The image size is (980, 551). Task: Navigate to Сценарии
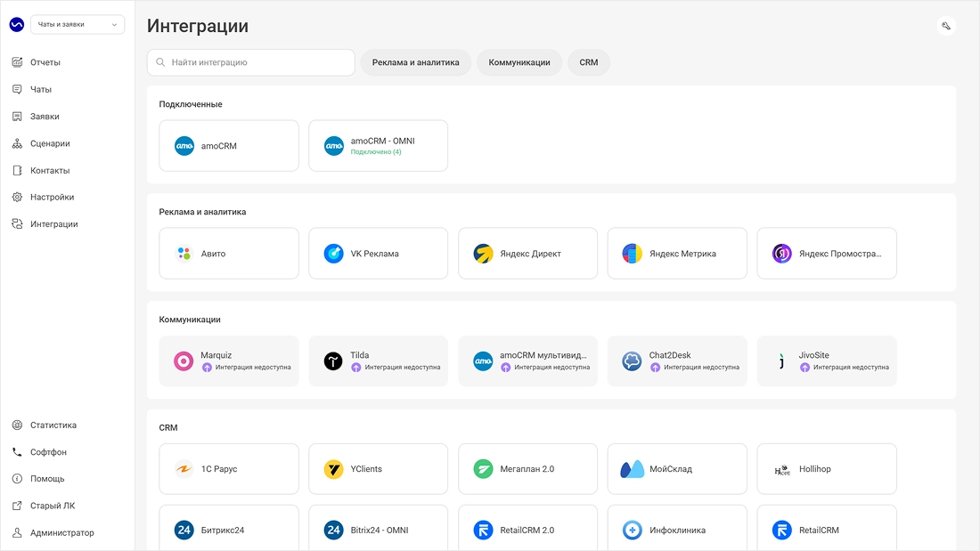[50, 143]
